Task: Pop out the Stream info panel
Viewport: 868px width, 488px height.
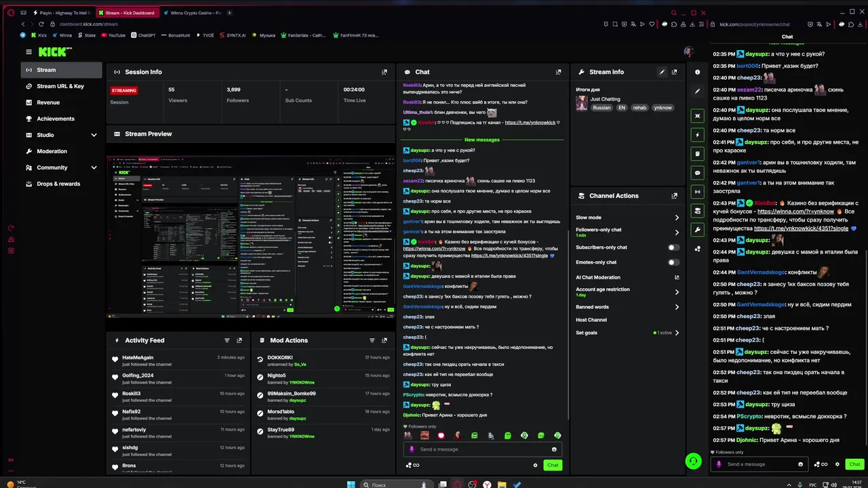Action: [x=674, y=72]
